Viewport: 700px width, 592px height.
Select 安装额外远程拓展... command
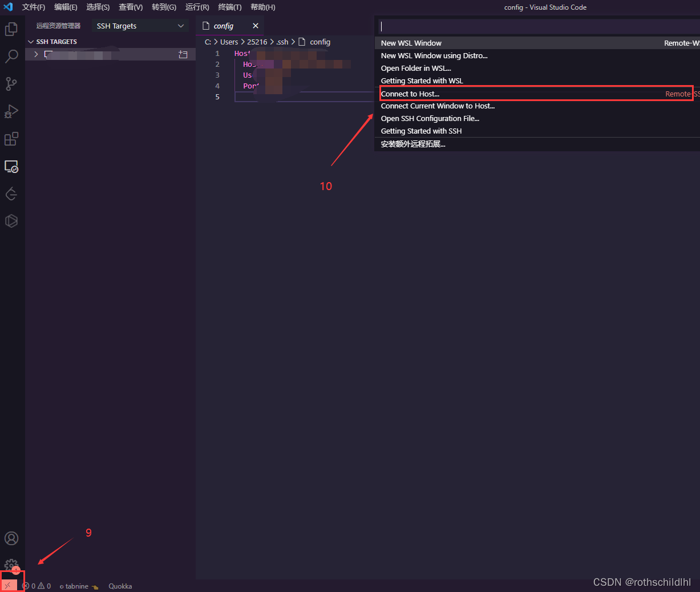(537, 144)
